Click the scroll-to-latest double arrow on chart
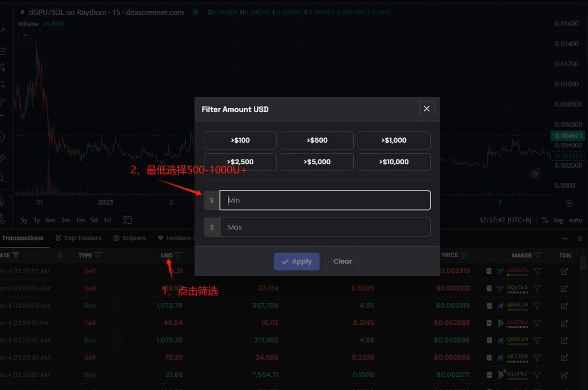Screen dimensions: 588x390 point(535,174)
